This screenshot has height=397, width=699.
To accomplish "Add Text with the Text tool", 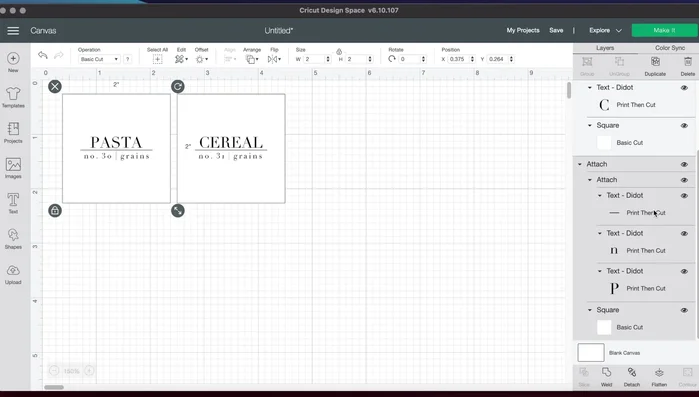I will [x=13, y=203].
